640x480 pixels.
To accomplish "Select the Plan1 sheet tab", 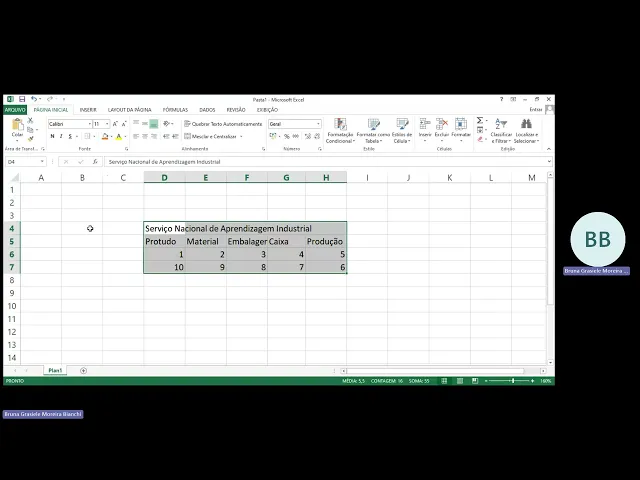I will (55, 371).
